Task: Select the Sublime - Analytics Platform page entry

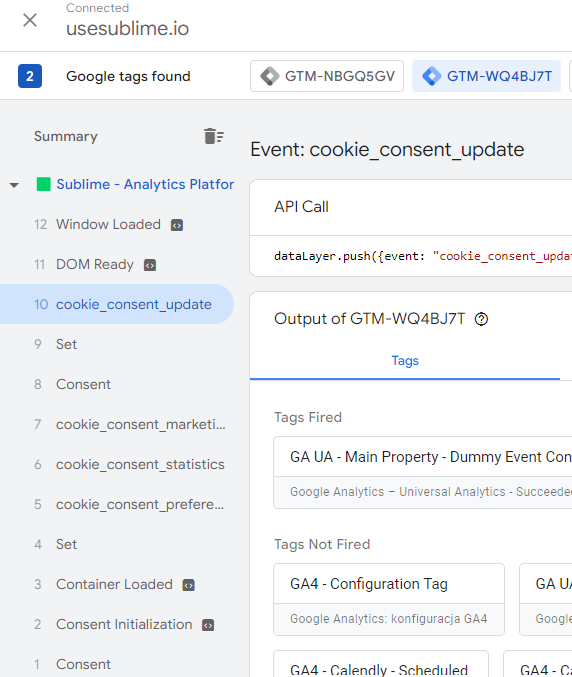Action: pos(145,184)
